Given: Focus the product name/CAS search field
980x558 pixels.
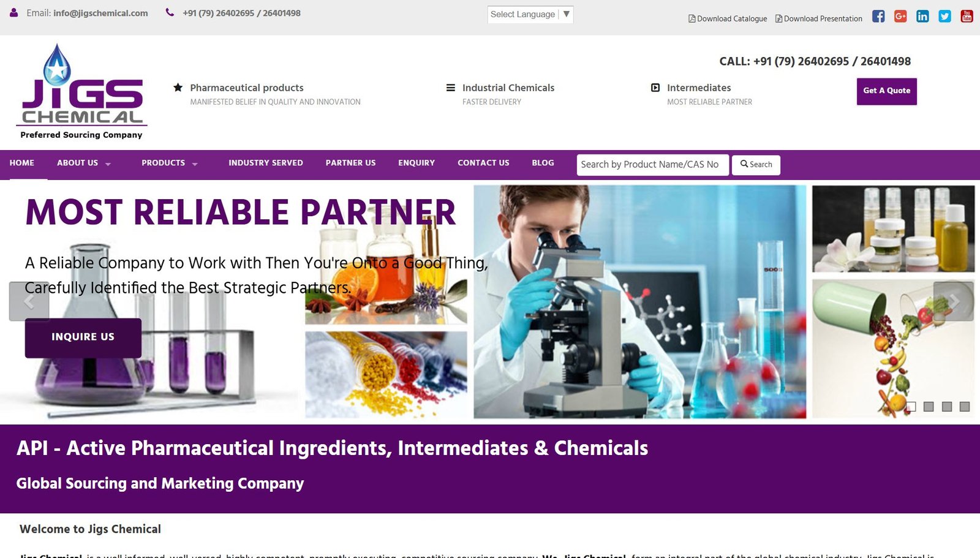Looking at the screenshot, I should tap(653, 165).
